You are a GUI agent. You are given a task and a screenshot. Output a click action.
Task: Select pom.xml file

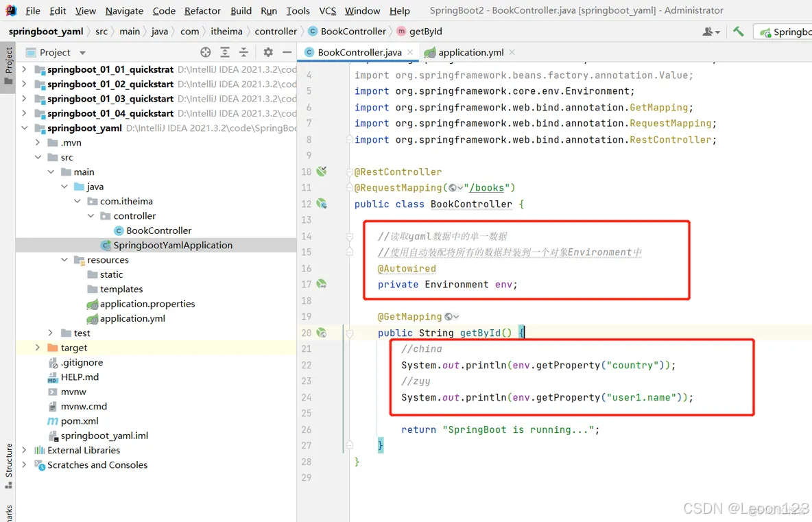(x=80, y=421)
